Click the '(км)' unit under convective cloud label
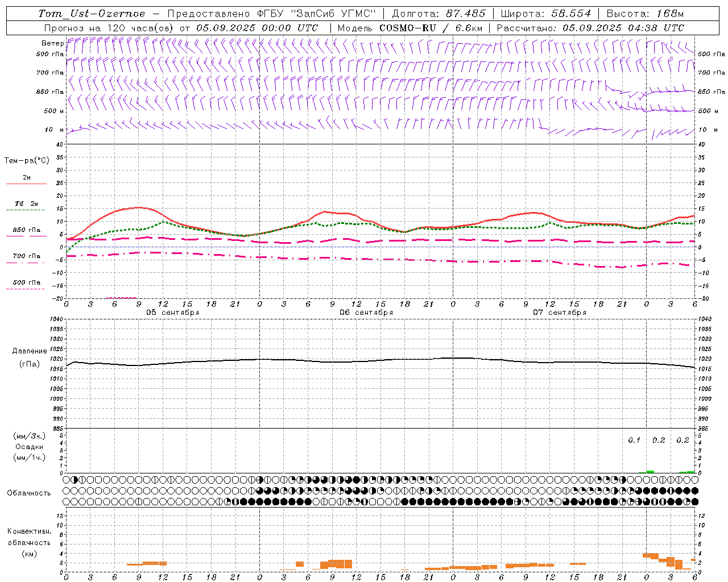The width and height of the screenshot is (728, 582). coord(29,554)
